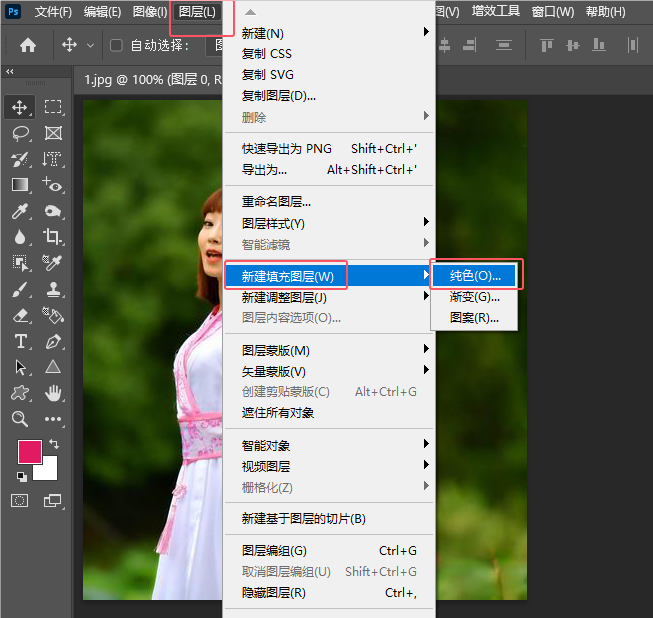The image size is (653, 618).
Task: Click Align Bottom Edges icon
Action: [x=598, y=45]
